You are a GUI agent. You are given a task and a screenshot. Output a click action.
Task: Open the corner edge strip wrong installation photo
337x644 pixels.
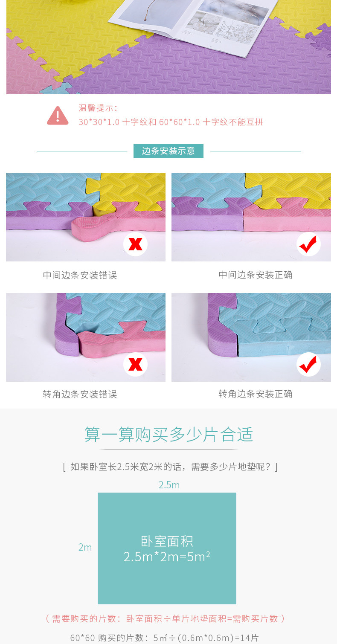86,337
